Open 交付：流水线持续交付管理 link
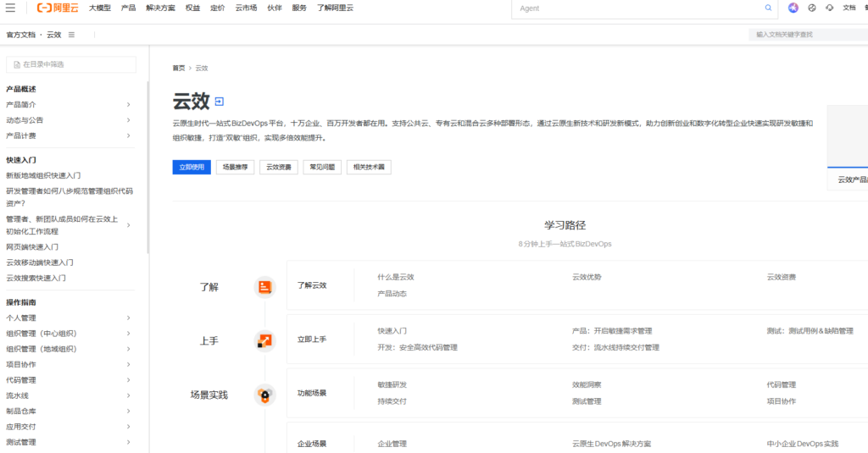Image resolution: width=868 pixels, height=453 pixels. (x=615, y=347)
